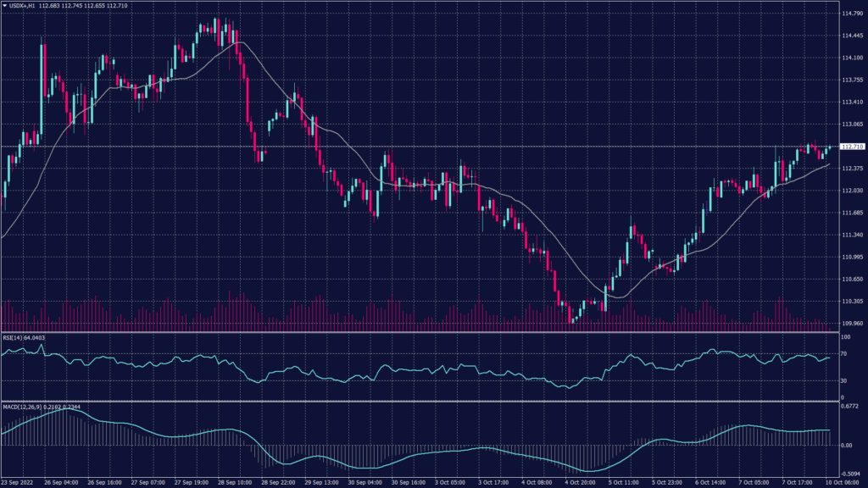868x488 pixels.
Task: Click the 113.065 price scale label
Action: point(851,124)
